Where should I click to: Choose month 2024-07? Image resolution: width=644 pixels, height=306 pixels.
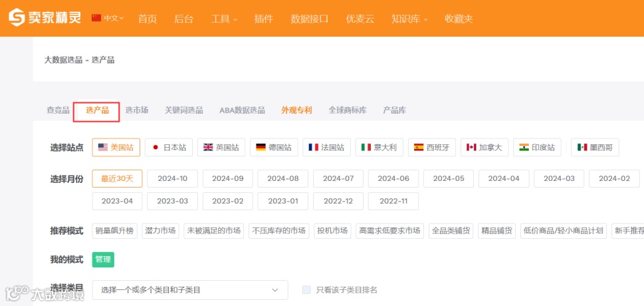tap(338, 178)
